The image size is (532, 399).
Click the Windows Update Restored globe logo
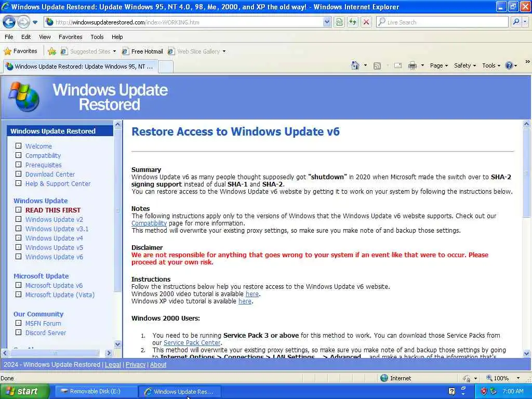(24, 97)
